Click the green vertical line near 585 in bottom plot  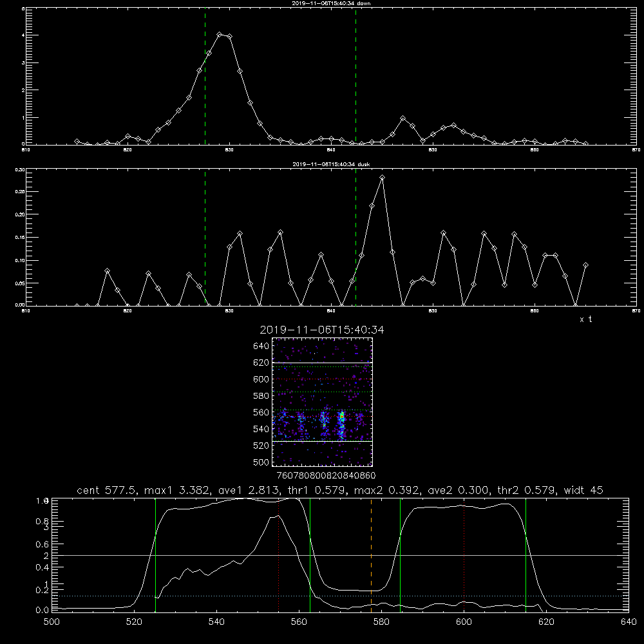pos(400,554)
